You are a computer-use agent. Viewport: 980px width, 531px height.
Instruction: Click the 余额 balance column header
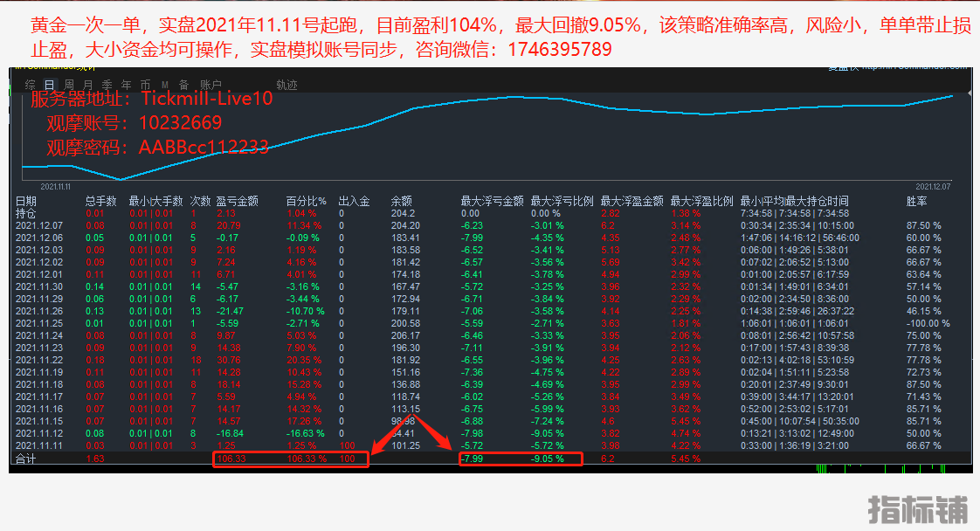[401, 201]
